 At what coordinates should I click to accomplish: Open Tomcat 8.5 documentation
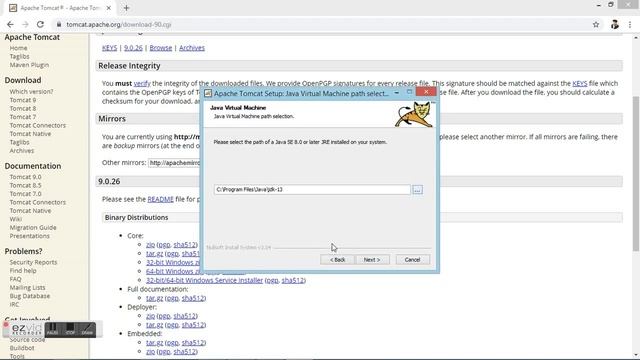tap(25, 185)
